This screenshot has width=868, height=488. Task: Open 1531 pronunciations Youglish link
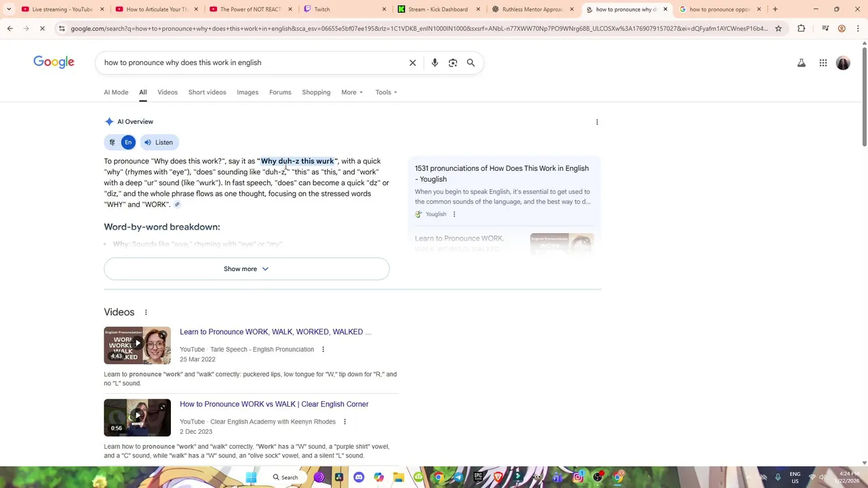[502, 174]
